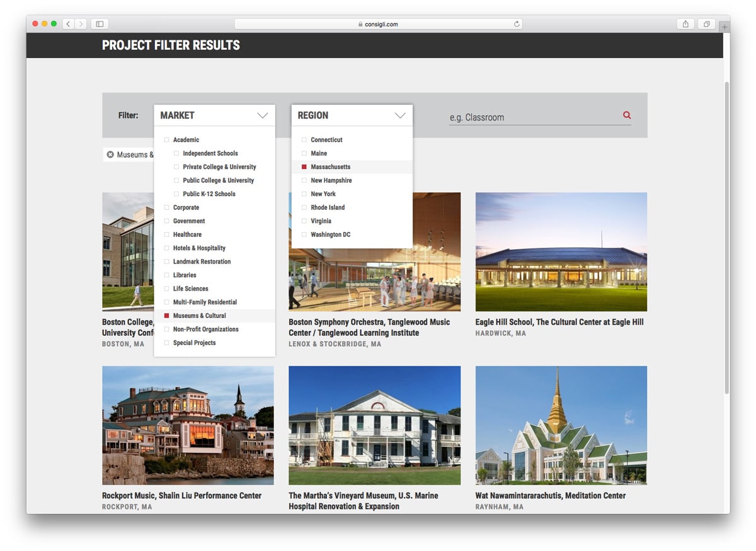Viewport: 756px width, 551px height.
Task: Click the red search magnifier icon
Action: coord(627,115)
